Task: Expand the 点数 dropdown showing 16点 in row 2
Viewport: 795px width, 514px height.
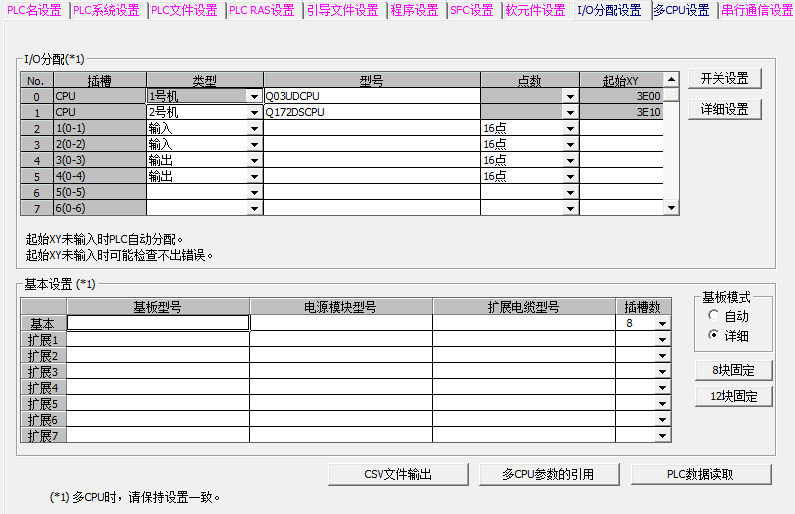Action: tap(570, 129)
